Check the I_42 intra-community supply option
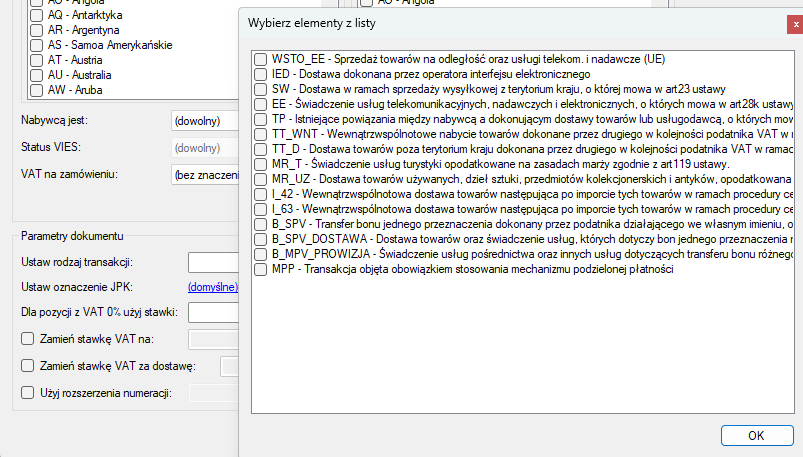 [261, 194]
